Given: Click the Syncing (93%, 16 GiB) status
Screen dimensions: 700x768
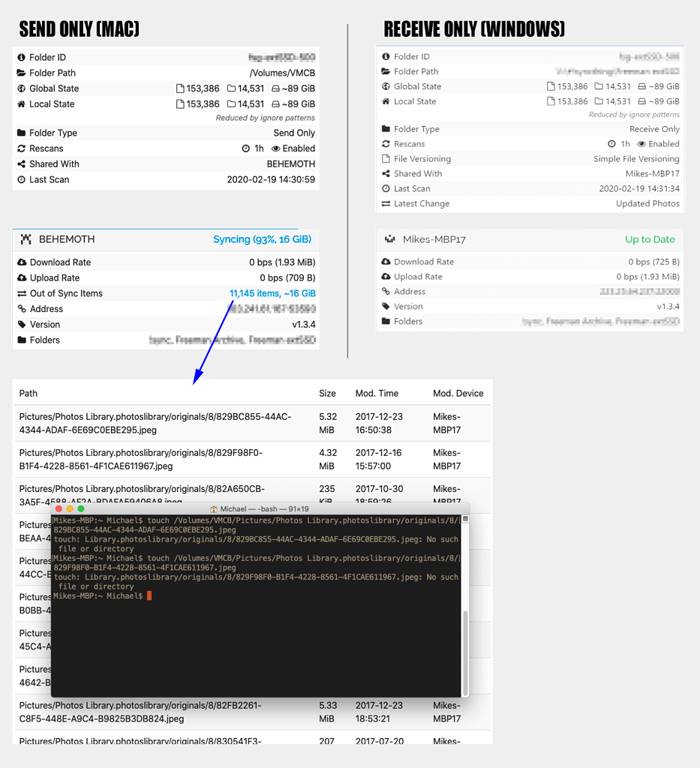Looking at the screenshot, I should pos(262,239).
